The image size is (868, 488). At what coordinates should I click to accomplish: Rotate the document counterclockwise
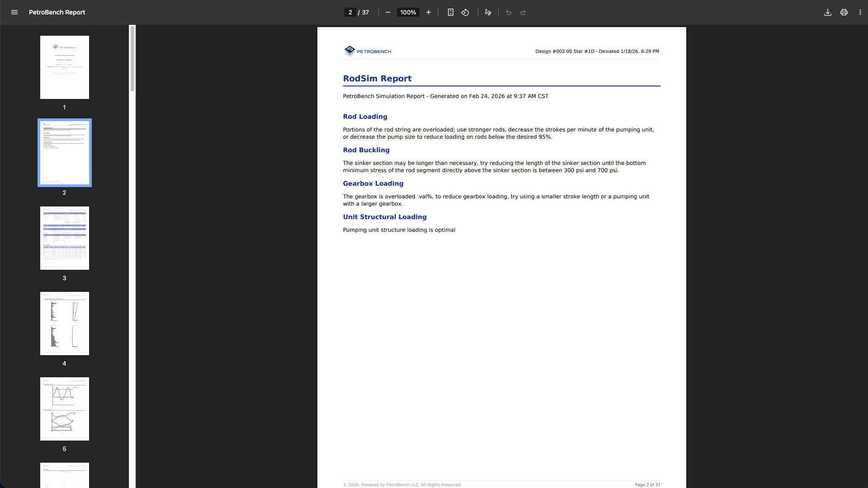465,12
